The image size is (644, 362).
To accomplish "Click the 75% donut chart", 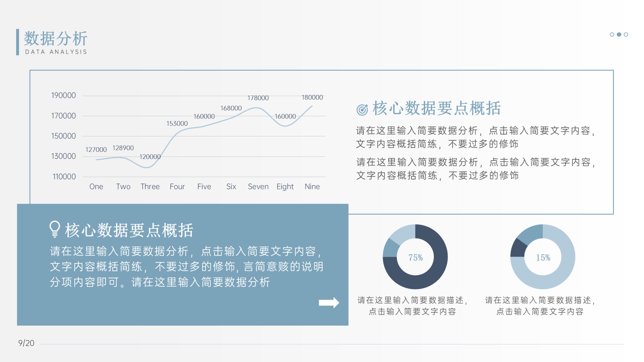I will [x=415, y=257].
